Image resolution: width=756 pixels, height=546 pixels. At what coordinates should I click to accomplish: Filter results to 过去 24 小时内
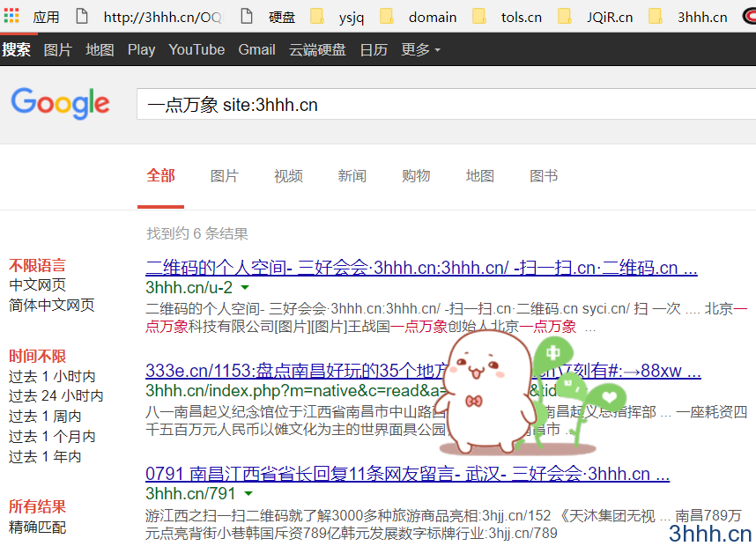[x=56, y=396]
